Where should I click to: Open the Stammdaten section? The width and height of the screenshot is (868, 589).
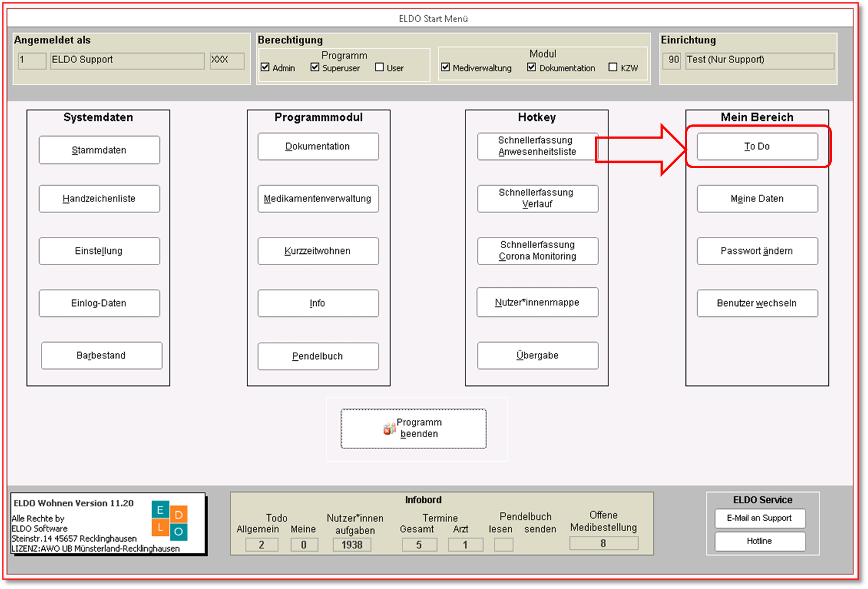[x=99, y=150]
